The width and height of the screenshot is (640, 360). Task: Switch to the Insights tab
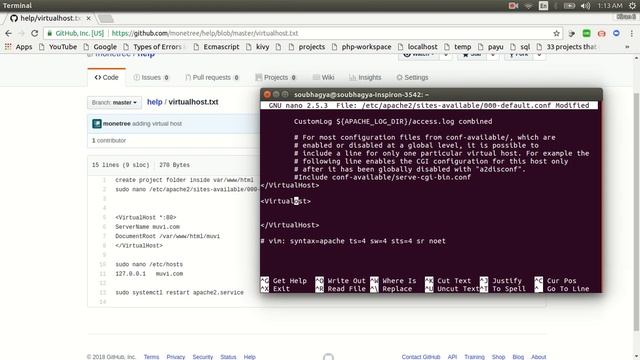tap(365, 77)
